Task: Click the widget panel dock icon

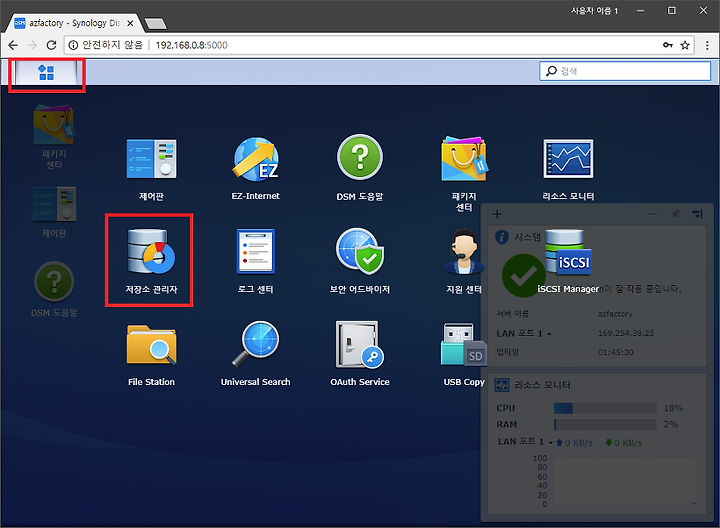Action: (698, 214)
